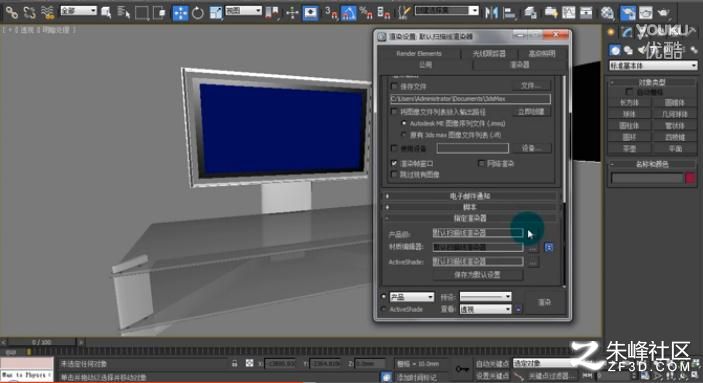Enable the 保存文件 checkbox

coord(394,86)
